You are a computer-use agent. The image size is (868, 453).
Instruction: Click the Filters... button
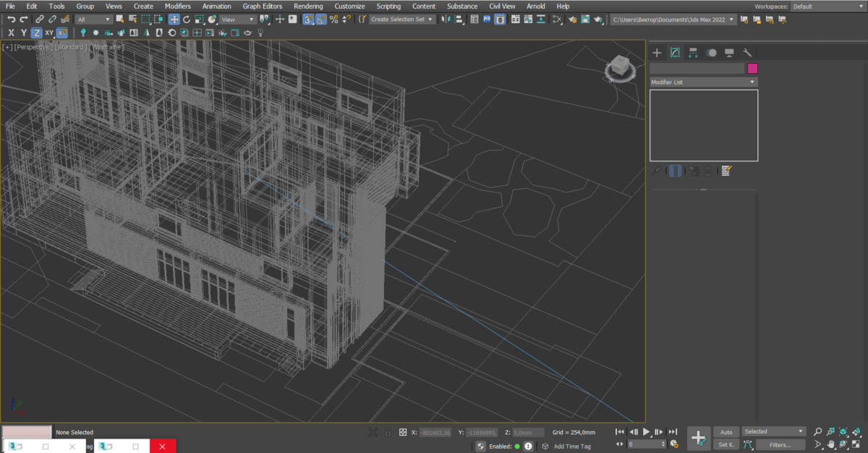(780, 445)
